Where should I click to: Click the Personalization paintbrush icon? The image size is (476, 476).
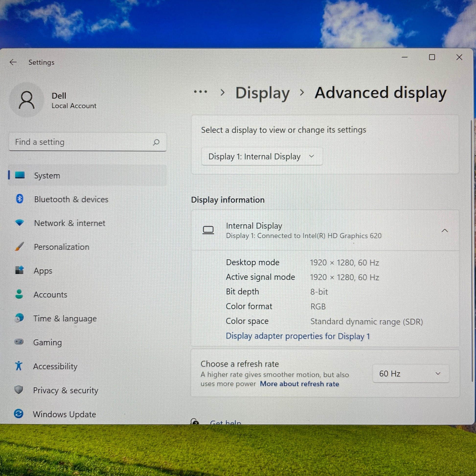(x=20, y=246)
